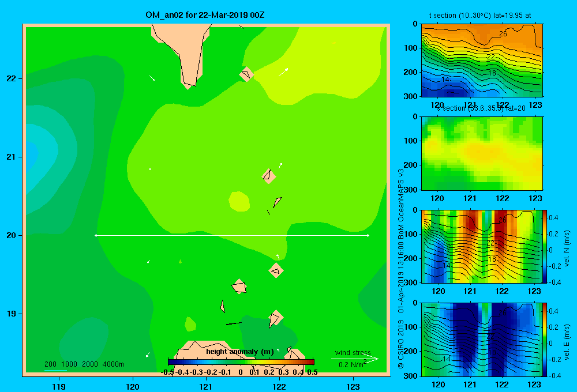577x392 pixels.
Task: Select the "vel. N (m/s)" axis label
Action: (567, 248)
